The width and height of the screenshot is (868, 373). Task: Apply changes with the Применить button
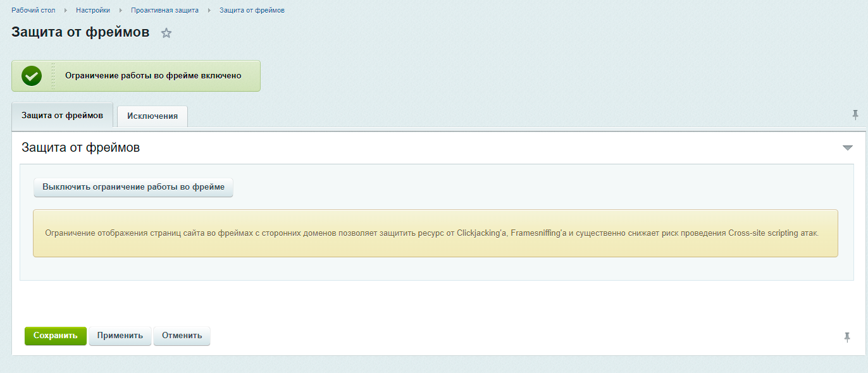[x=120, y=336]
